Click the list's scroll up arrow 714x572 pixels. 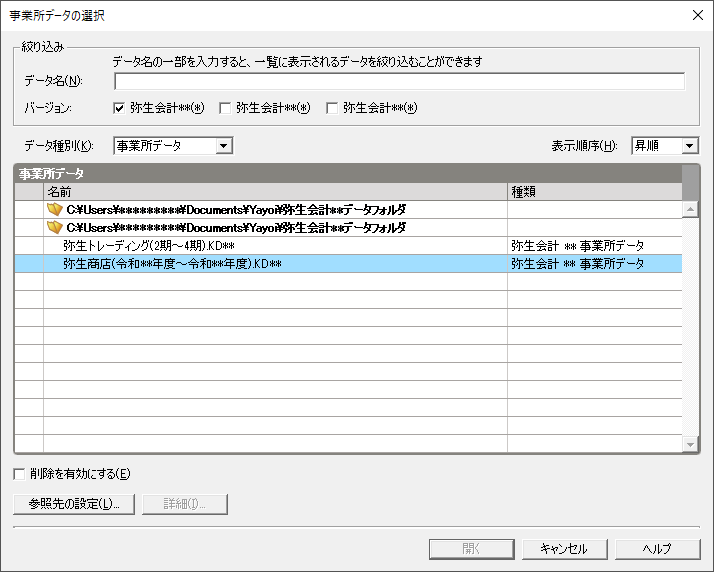690,209
